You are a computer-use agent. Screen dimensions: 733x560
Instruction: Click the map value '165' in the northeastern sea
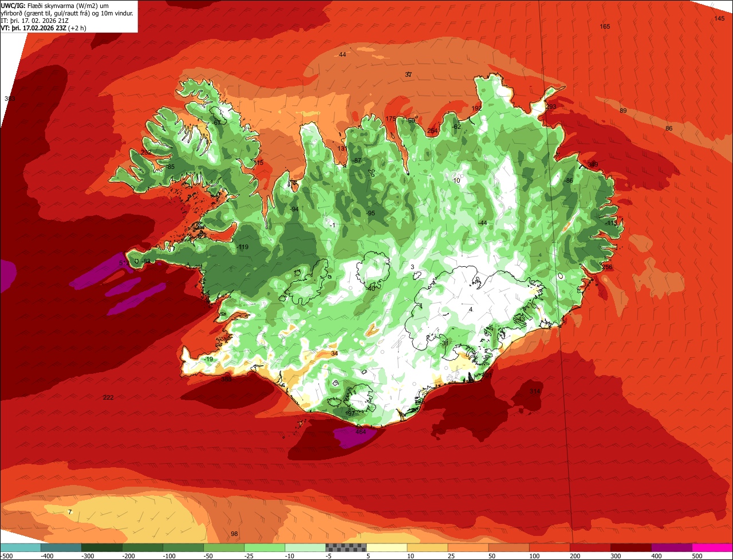(605, 27)
